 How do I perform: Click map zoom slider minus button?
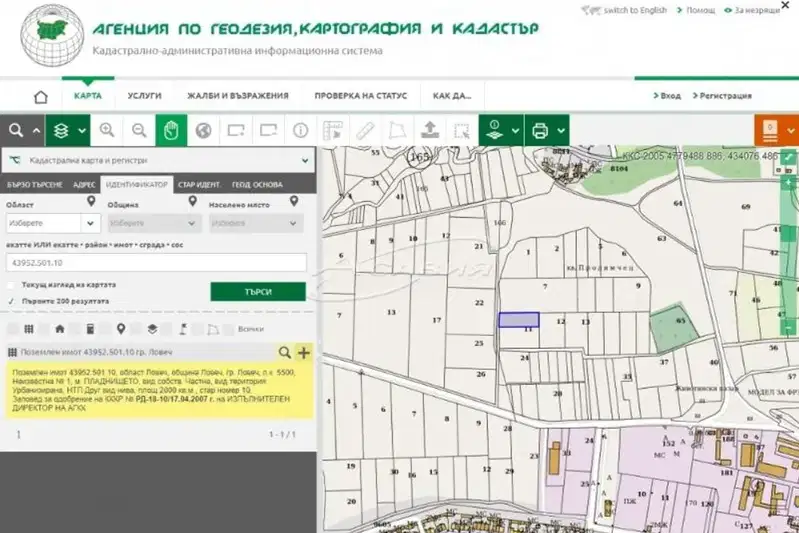click(x=788, y=327)
